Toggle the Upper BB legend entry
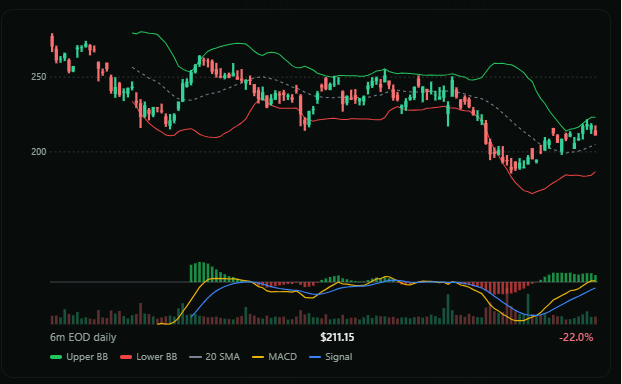 point(79,357)
